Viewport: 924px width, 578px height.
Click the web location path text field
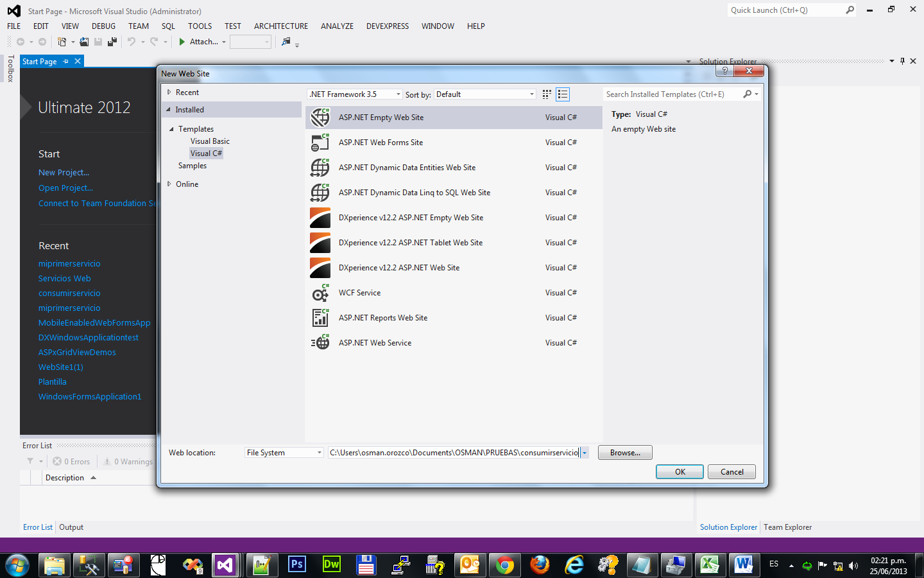pos(454,453)
